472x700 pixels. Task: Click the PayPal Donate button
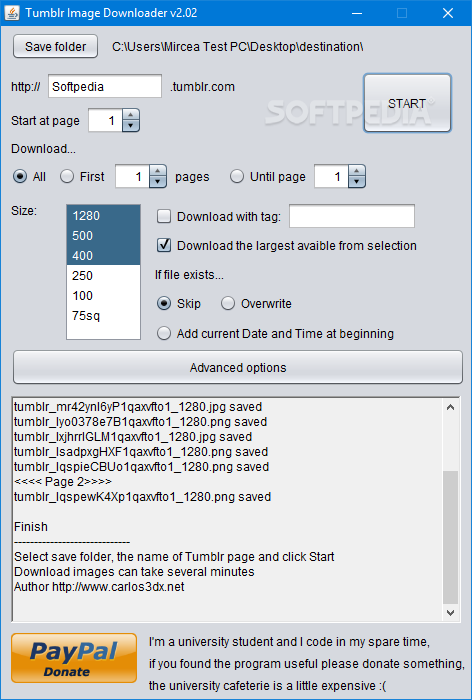pyautogui.click(x=74, y=658)
